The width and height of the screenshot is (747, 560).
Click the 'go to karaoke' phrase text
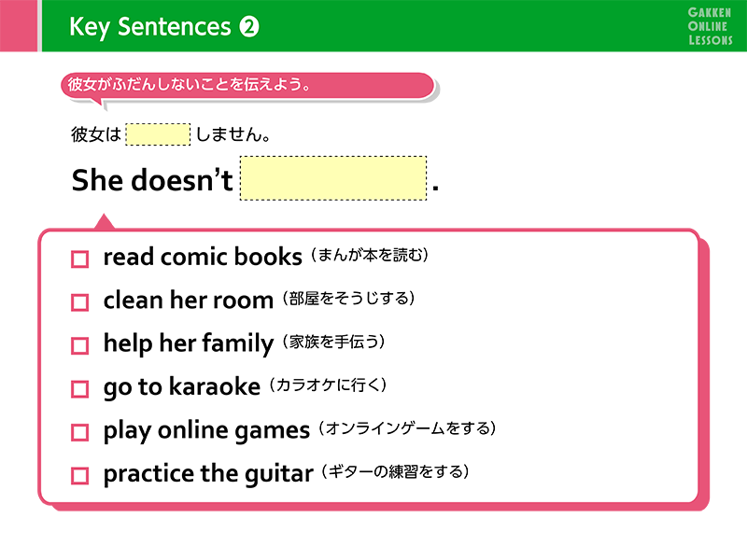[x=181, y=386]
